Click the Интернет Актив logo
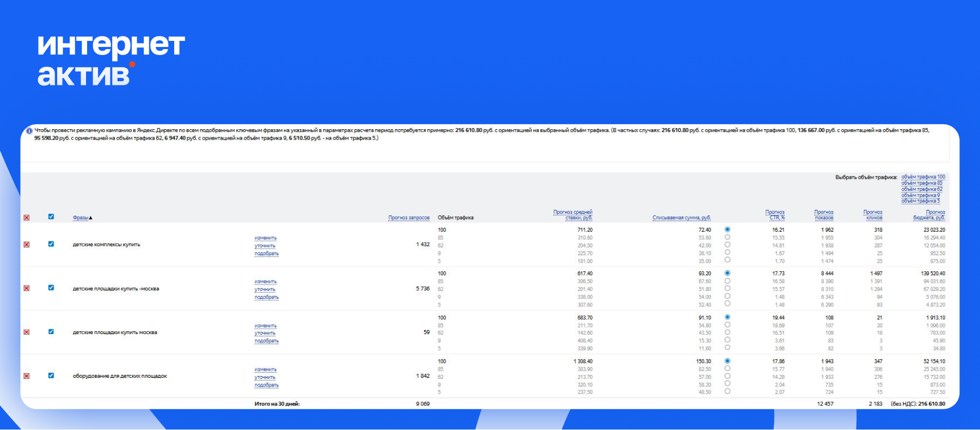The width and height of the screenshot is (980, 430). coord(111,60)
